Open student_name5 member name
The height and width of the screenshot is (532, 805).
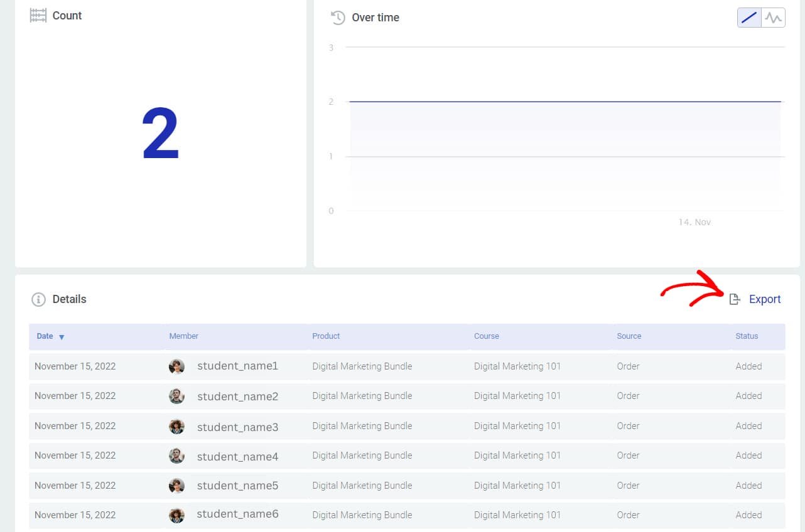237,486
